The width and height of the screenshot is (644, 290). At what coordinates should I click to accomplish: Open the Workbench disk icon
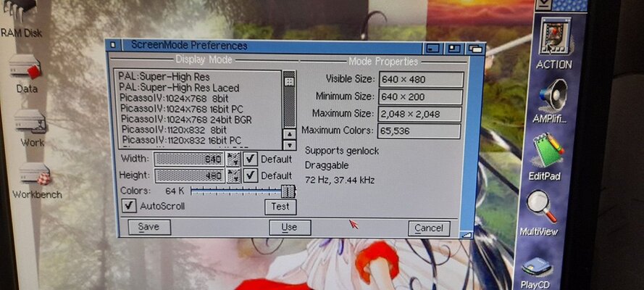[35, 175]
